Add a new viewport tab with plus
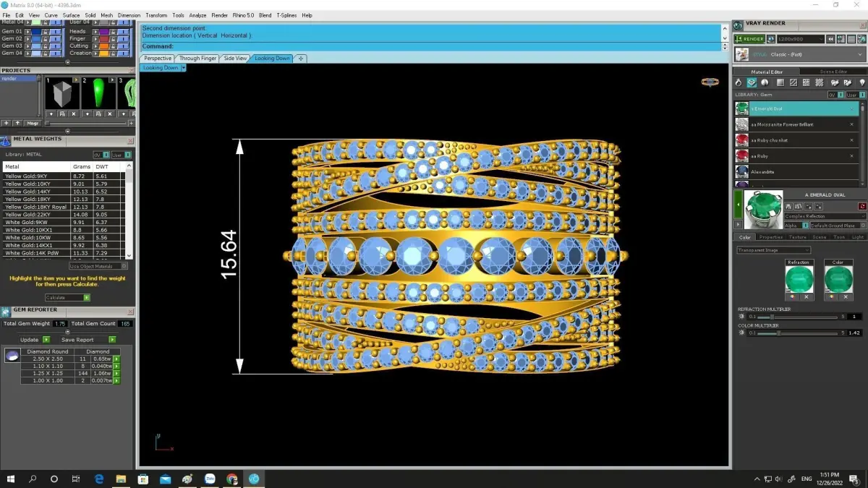The height and width of the screenshot is (488, 868). (301, 58)
